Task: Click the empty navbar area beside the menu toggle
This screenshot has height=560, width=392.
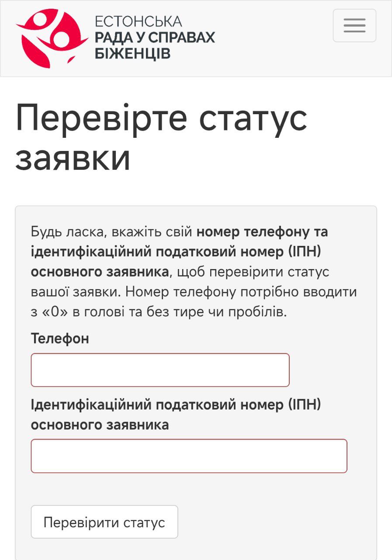Action: click(274, 38)
